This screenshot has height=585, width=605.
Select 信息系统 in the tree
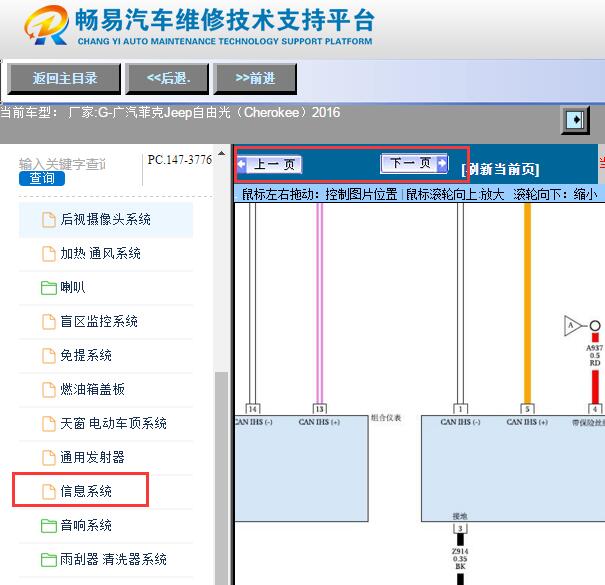pyautogui.click(x=106, y=491)
